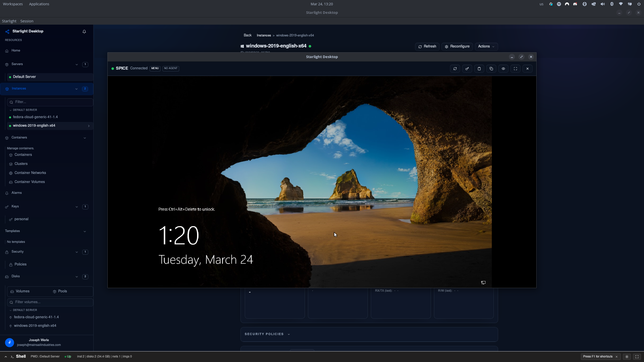Open Policies under Security
The width and height of the screenshot is (644, 362).
point(20,264)
